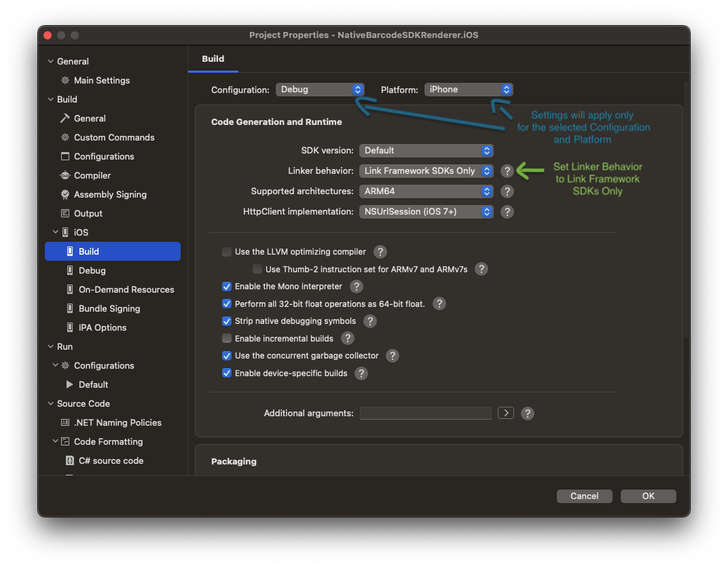Change the SDK version dropdown

[x=426, y=150]
